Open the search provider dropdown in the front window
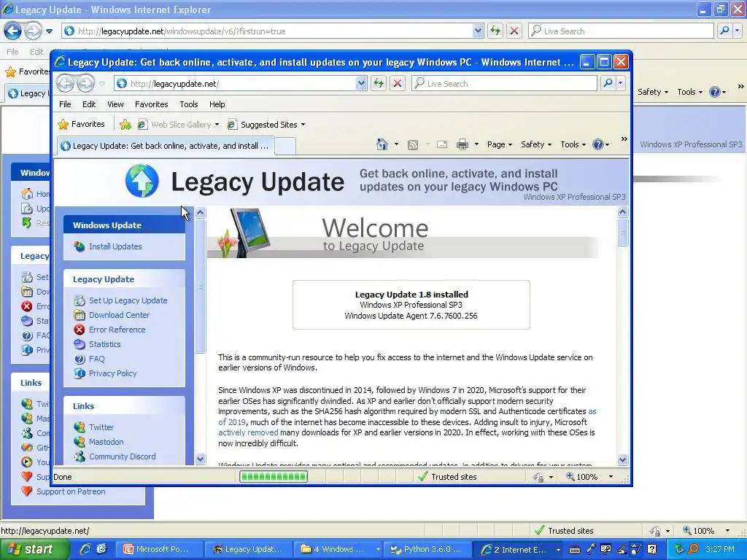 click(x=621, y=83)
